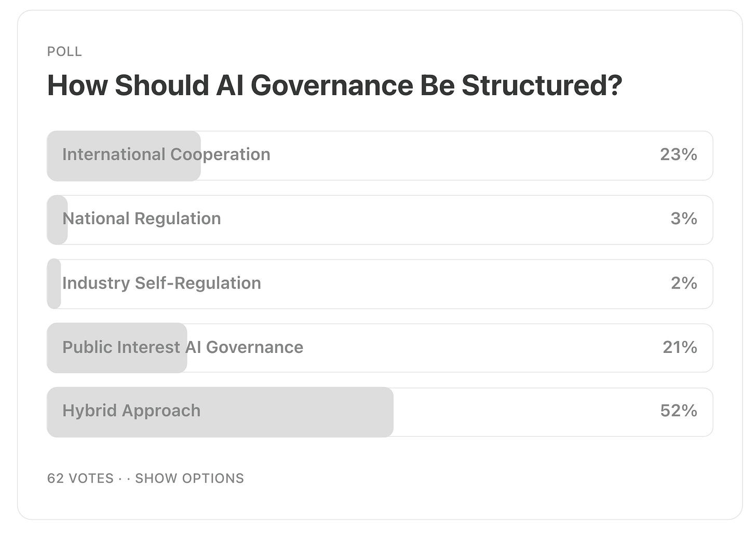Click the tiny filled bar of Industry Self-Regulation
Viewport: 756px width, 534px height.
pos(54,284)
